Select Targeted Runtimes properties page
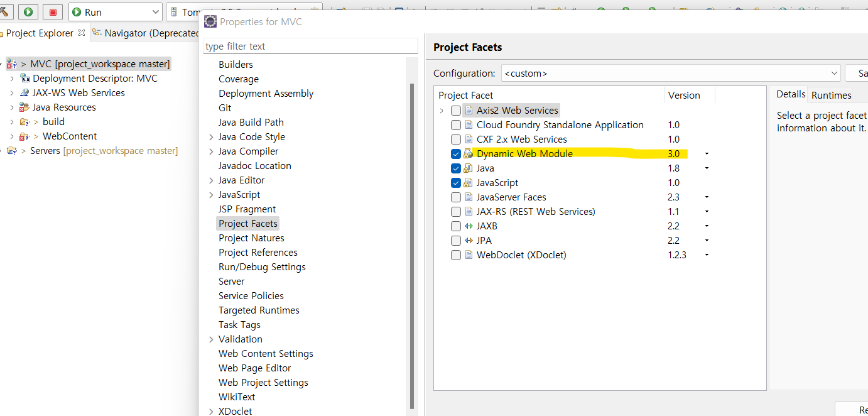Image resolution: width=868 pixels, height=416 pixels. tap(259, 310)
